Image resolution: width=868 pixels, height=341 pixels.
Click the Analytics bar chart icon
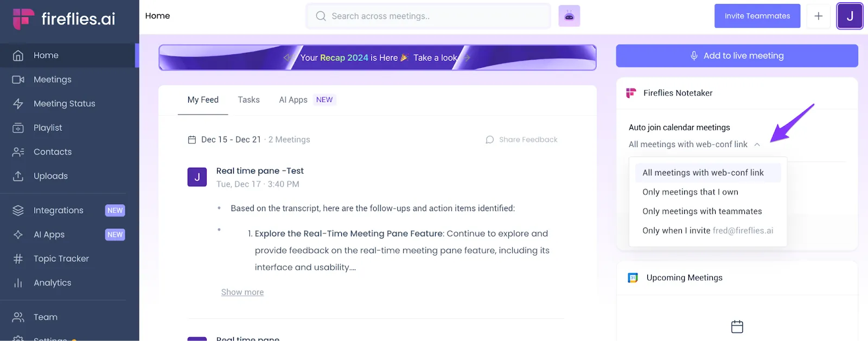point(18,283)
